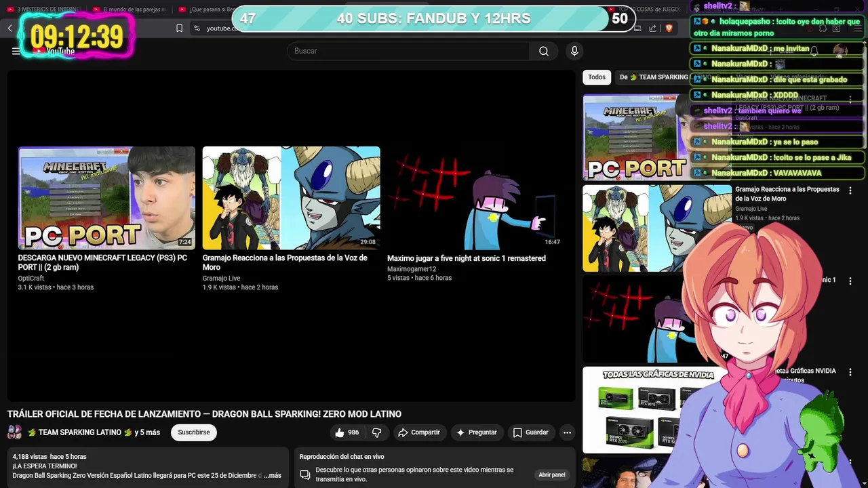The image size is (868, 488).
Task: Click the Maximogamer12 channel name
Action: coord(412,269)
